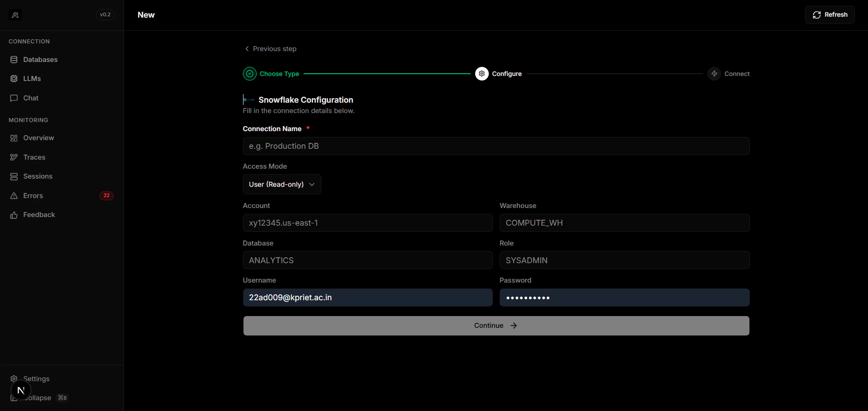Click the round N avatar badge
The width and height of the screenshot is (868, 411).
tap(21, 390)
